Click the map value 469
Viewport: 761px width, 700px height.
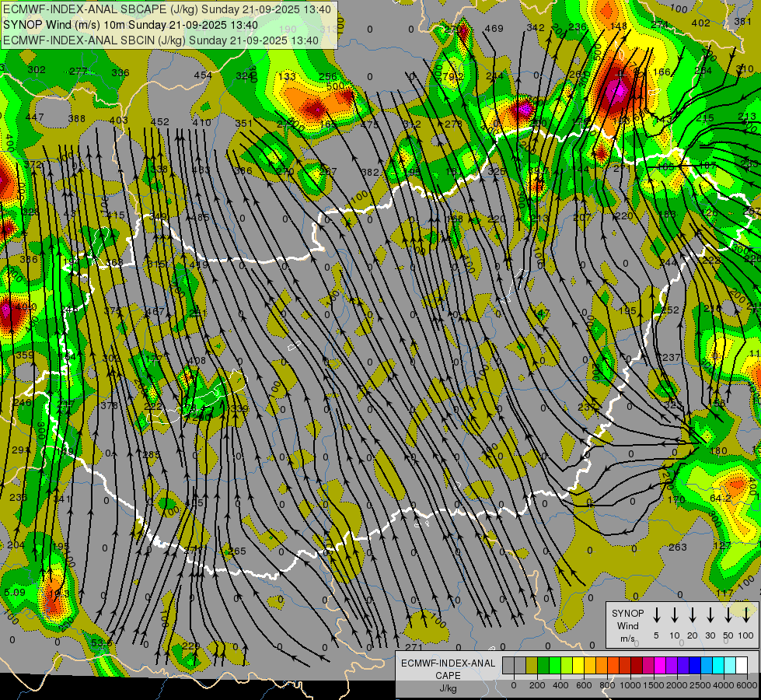(x=494, y=28)
